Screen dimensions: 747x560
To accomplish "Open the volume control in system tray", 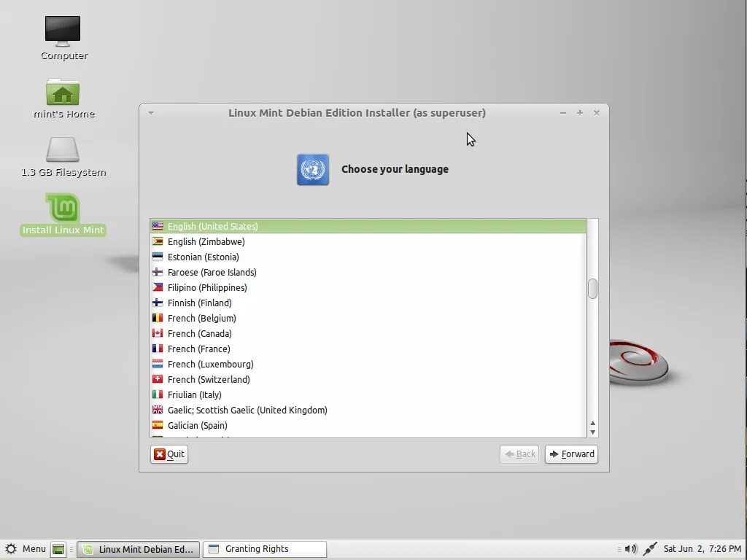I will point(631,549).
